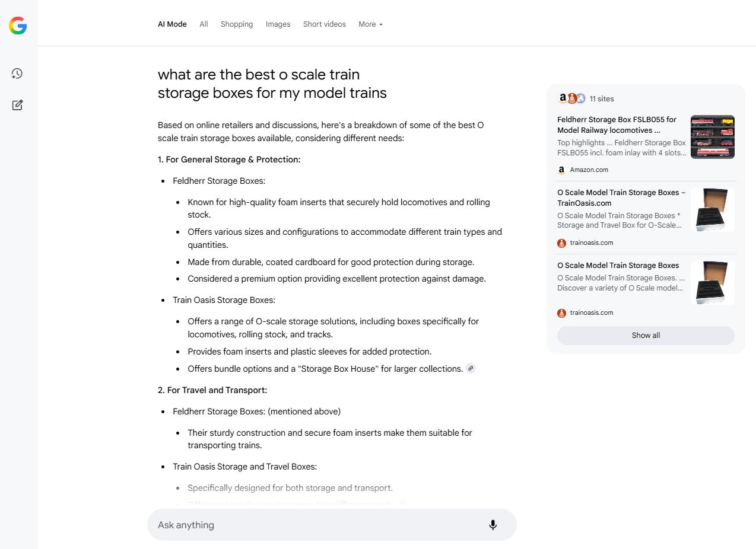Screen dimensions: 756x549
Task: Click Train Oasis Storage Boxes: bullet
Action: click(224, 300)
